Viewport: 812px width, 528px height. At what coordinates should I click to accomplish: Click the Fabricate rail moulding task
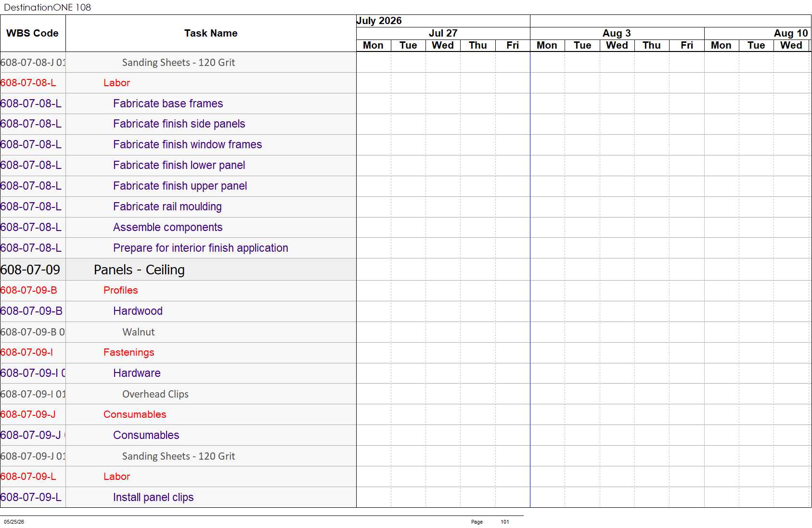167,206
